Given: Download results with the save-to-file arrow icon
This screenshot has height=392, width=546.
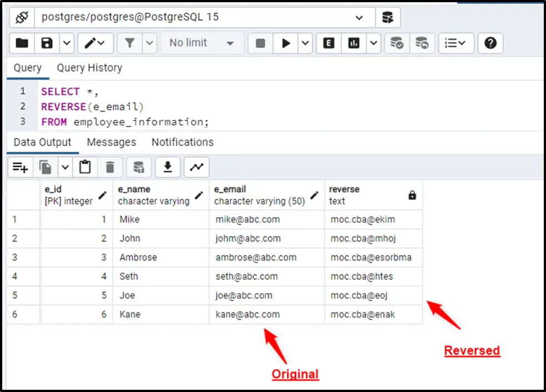Looking at the screenshot, I should click(x=167, y=167).
